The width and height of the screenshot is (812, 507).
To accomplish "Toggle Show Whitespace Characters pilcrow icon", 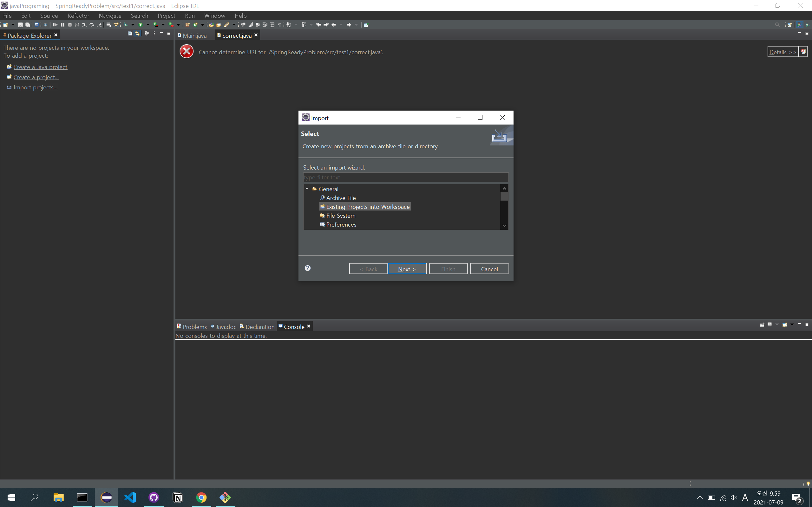I will click(279, 25).
